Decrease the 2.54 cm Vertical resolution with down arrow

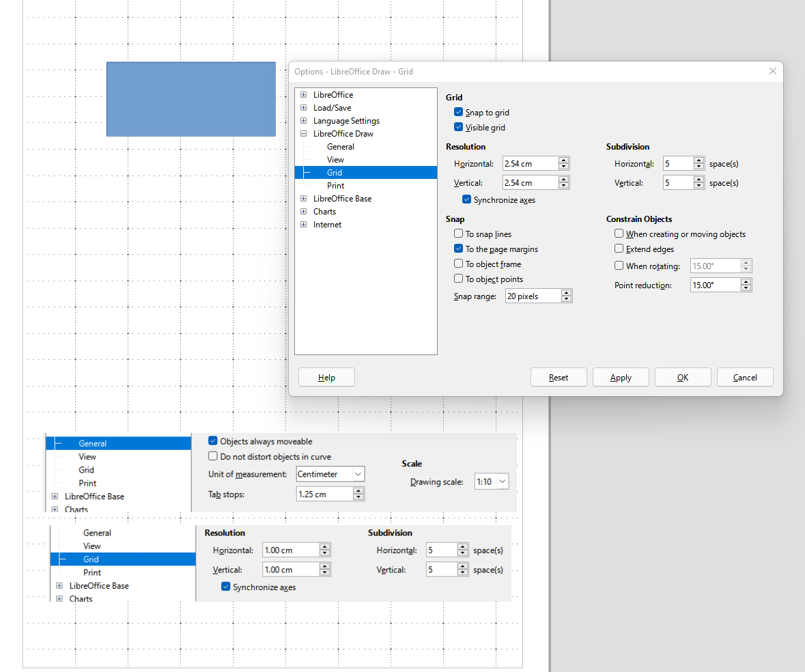click(564, 186)
